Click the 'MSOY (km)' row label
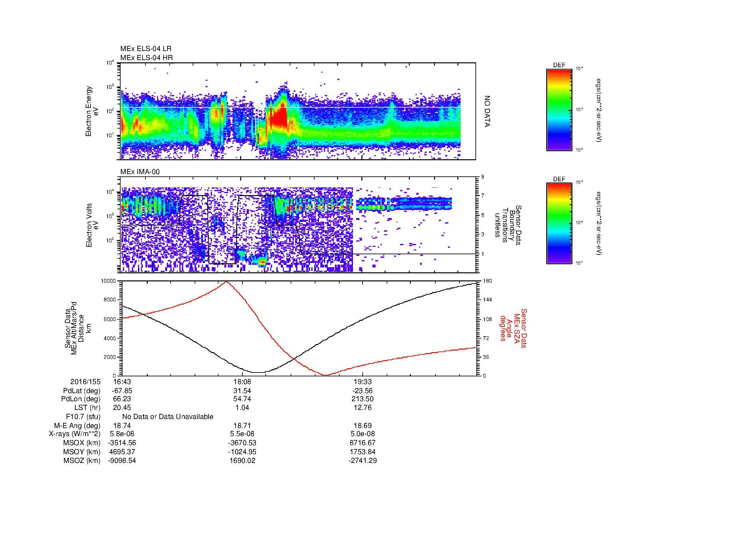This screenshot has height=534, width=756. pos(82,452)
